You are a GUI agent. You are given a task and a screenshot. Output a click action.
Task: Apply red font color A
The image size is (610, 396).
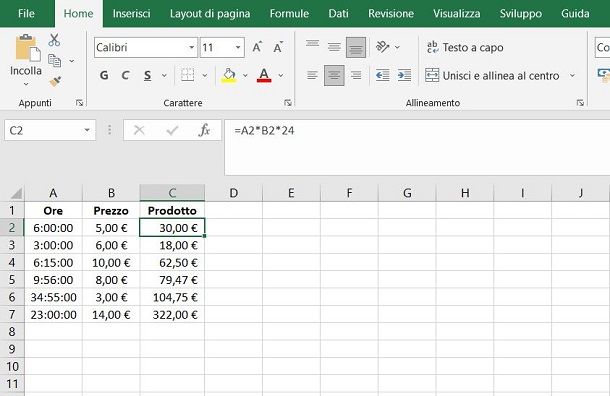(264, 75)
